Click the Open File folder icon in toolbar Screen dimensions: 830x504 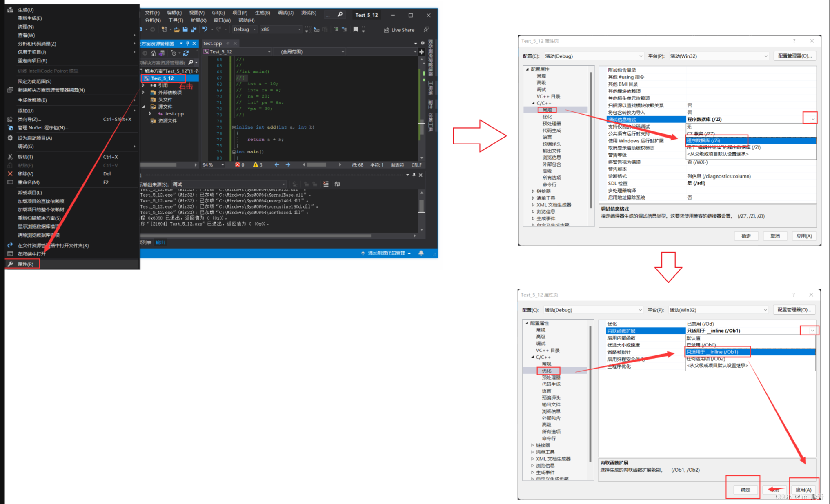(176, 29)
